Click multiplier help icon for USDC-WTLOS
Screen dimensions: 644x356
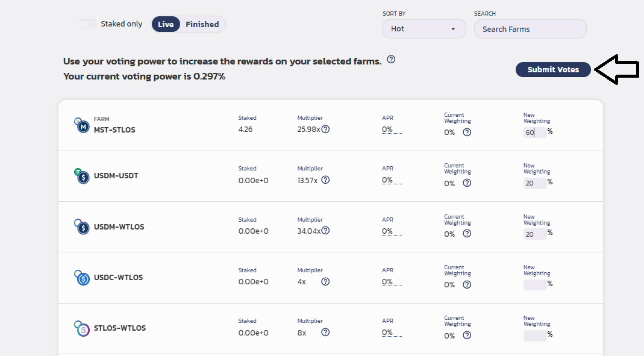[325, 282]
